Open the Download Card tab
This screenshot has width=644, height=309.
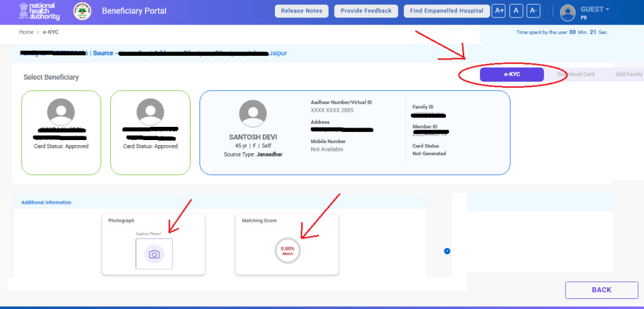575,74
